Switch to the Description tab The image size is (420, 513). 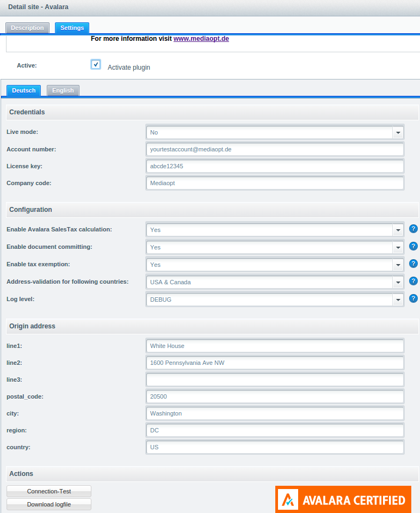[x=27, y=28]
